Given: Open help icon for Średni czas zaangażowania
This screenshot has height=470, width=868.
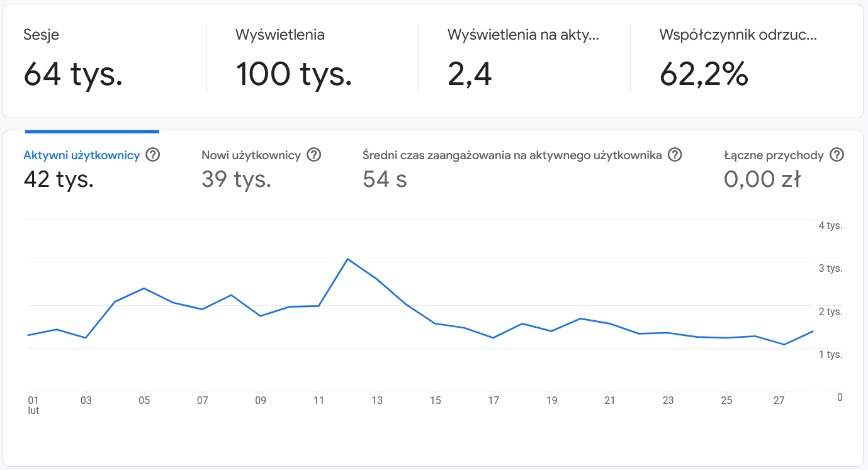Looking at the screenshot, I should coord(675,155).
